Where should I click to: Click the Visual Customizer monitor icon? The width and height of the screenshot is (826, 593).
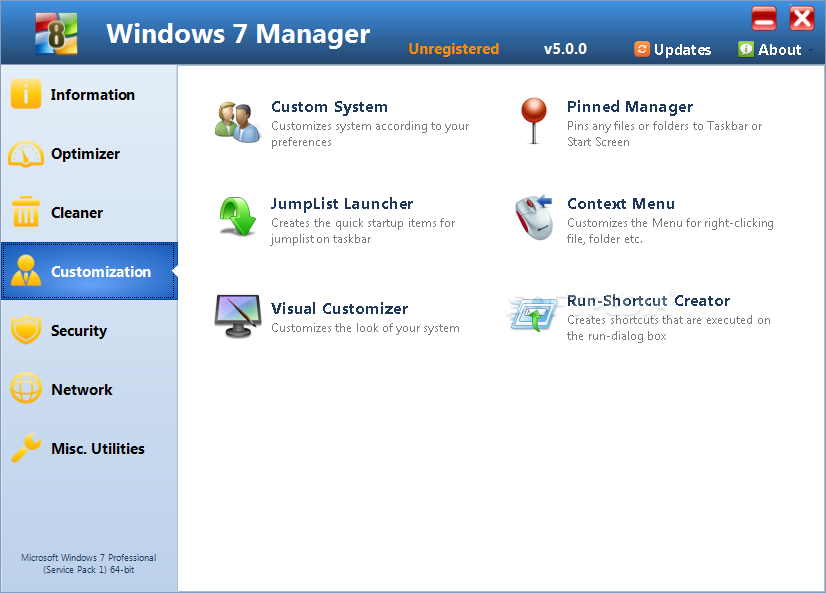[x=238, y=315]
